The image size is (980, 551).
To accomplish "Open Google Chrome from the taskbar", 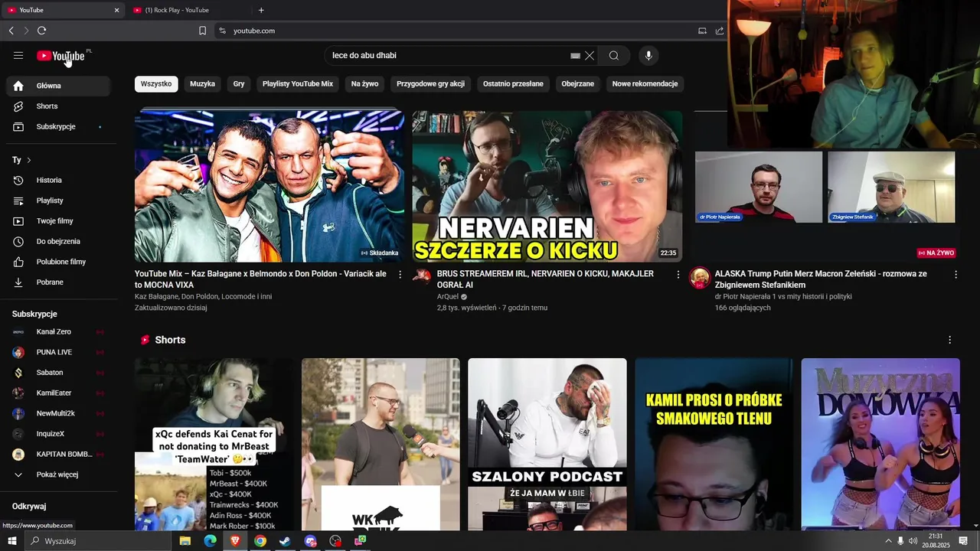I will [260, 541].
